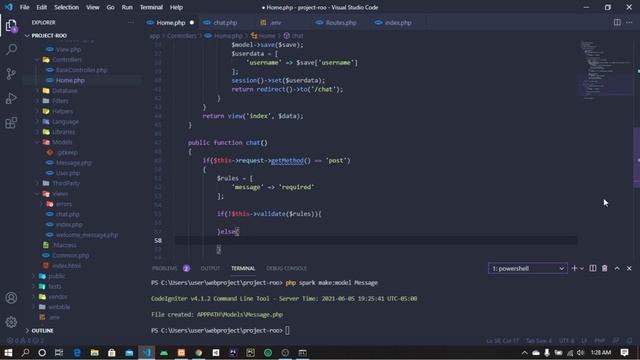The width and height of the screenshot is (640, 360).
Task: Click the taskbar clock showing 1:28 AM
Action: pos(601,353)
